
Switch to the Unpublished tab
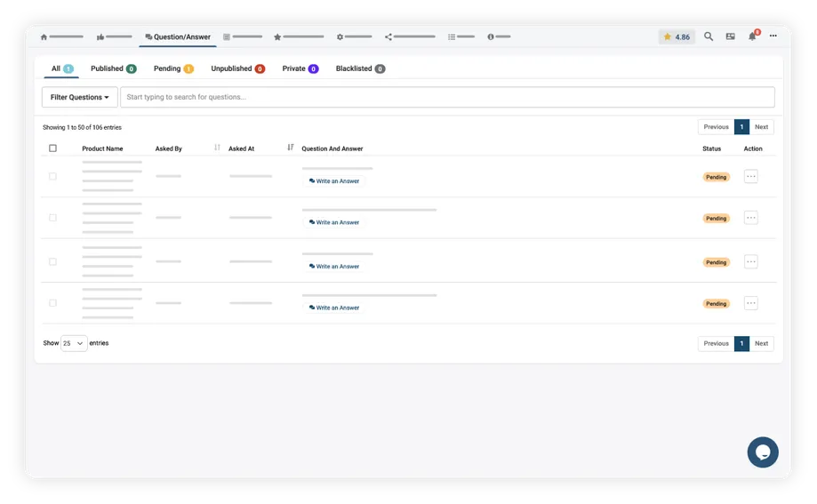pos(237,68)
